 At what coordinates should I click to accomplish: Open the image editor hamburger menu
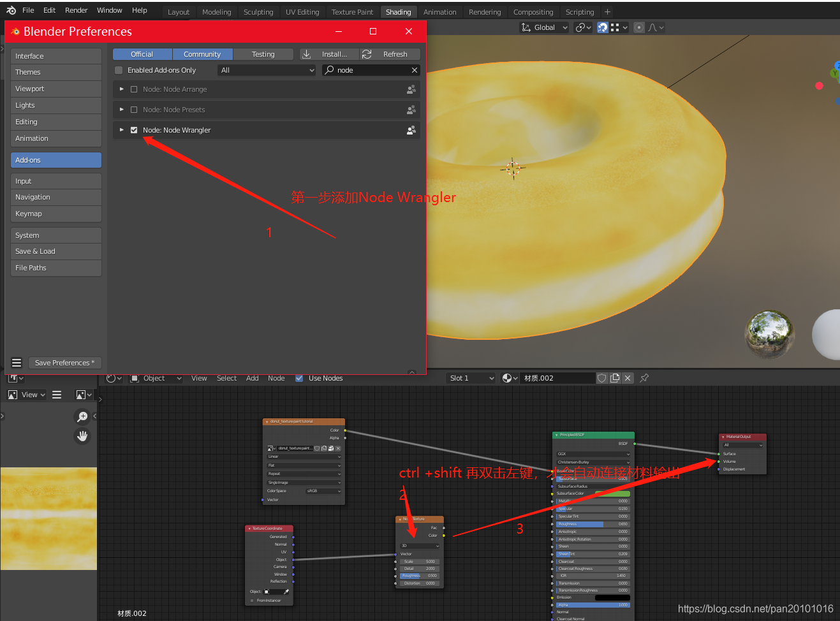(57, 395)
